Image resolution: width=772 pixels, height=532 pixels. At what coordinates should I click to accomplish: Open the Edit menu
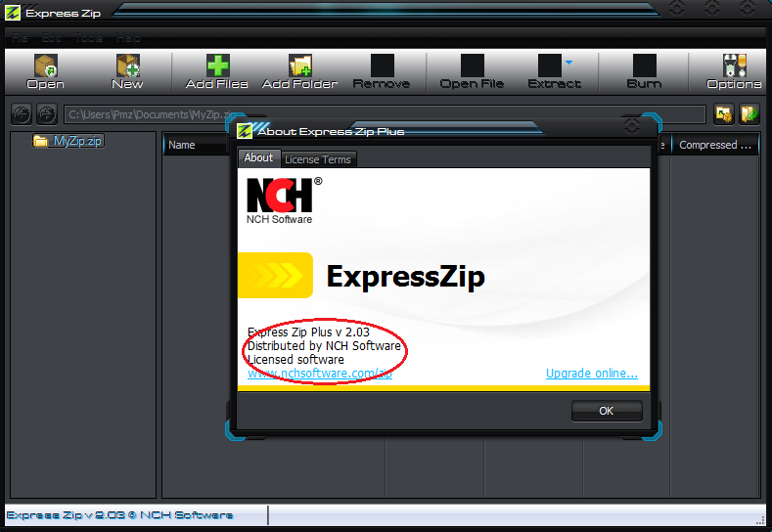click(x=51, y=38)
